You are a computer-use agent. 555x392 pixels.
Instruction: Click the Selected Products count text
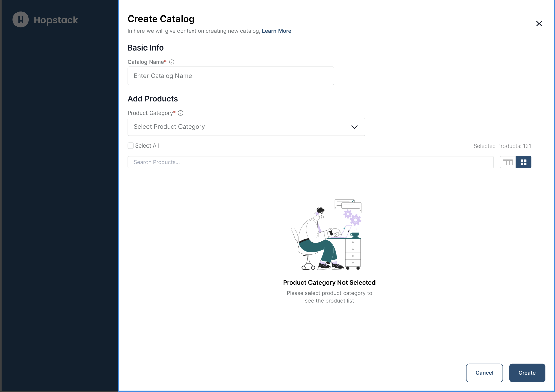502,146
